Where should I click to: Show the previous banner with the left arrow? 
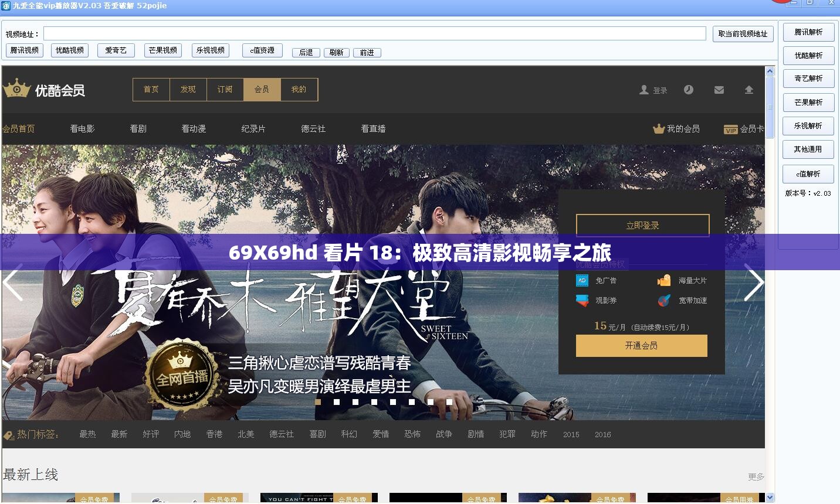click(x=12, y=282)
